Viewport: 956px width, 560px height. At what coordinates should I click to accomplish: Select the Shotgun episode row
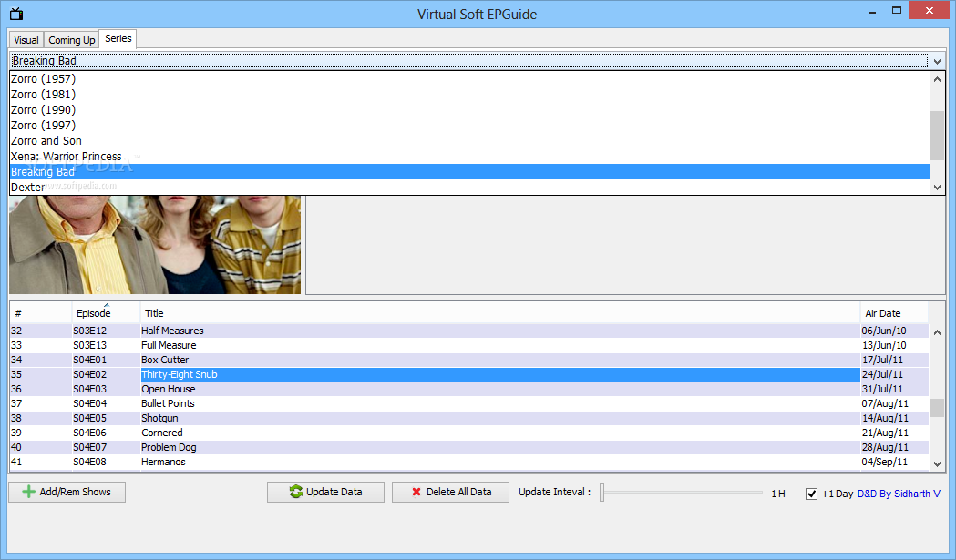[468, 419]
